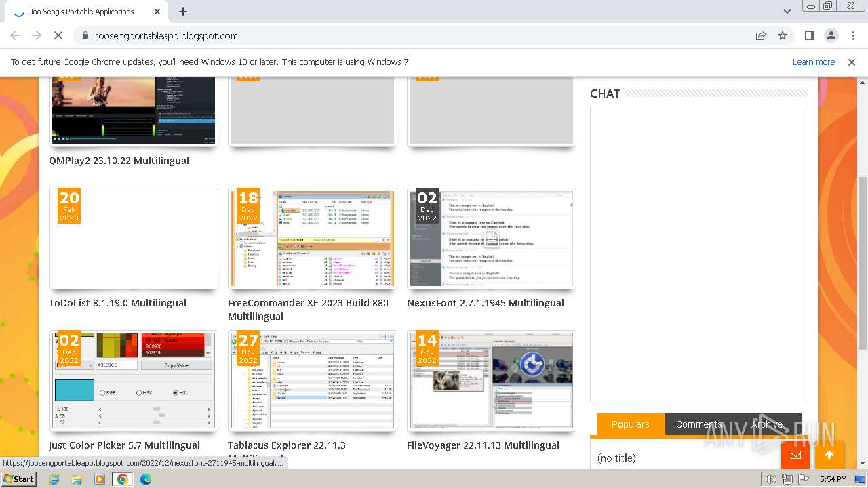Go back to the previous page

tap(15, 35)
